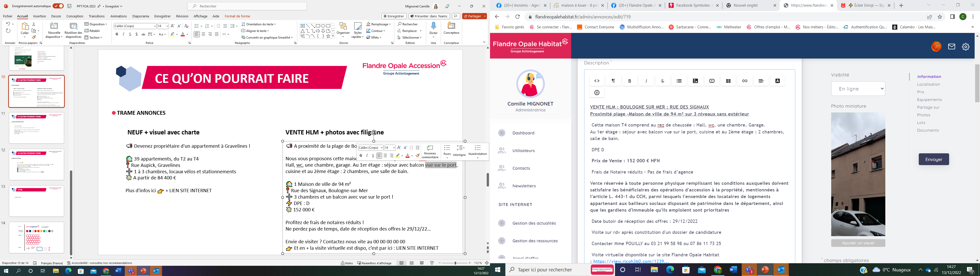Click the format painter brush in Presse-papiers
The height and width of the screenshot is (276, 980).
click(x=34, y=37)
